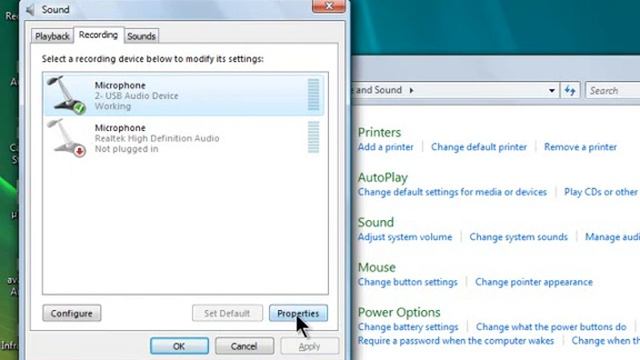
Task: Open the Sounds tab
Action: (141, 36)
